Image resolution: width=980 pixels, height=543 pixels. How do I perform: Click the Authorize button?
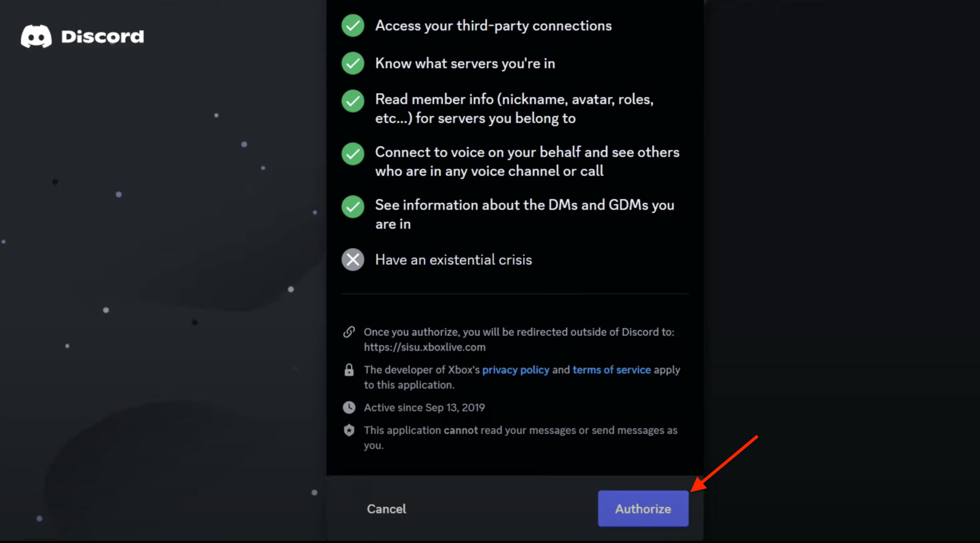pos(643,508)
